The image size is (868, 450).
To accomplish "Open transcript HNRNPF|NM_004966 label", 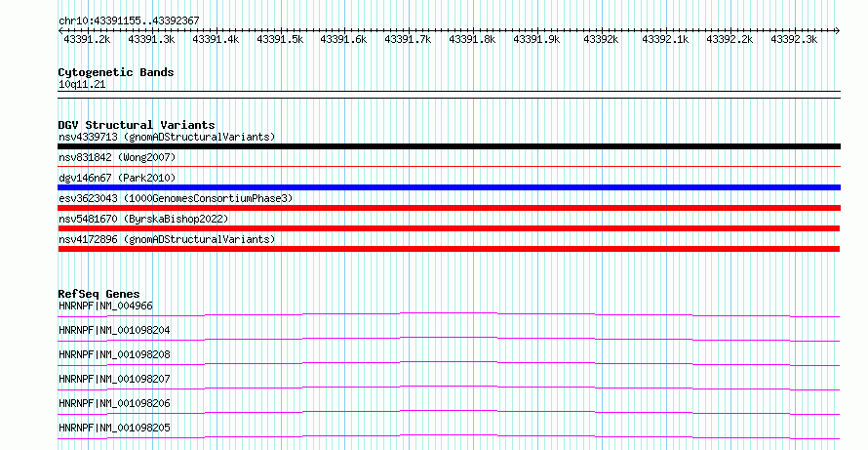I will [105, 306].
